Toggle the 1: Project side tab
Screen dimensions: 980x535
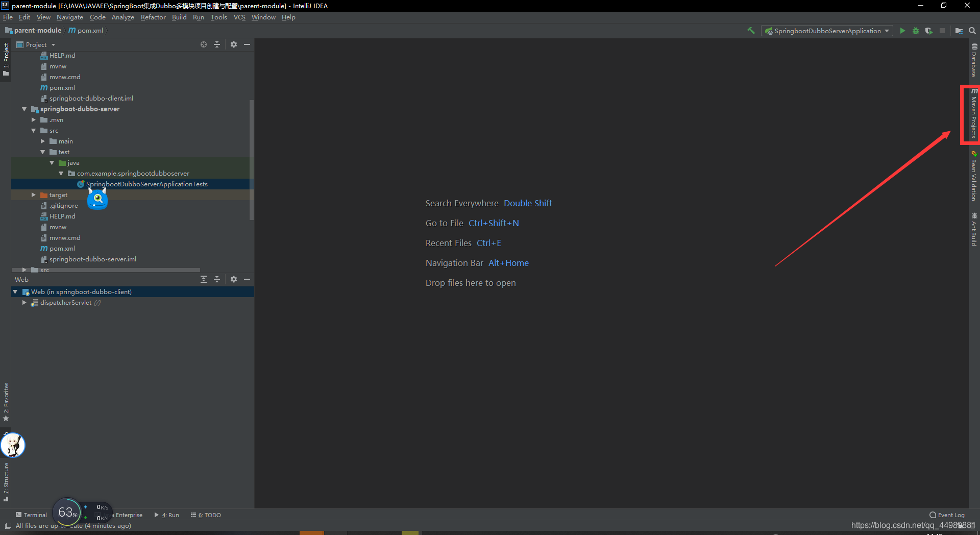coord(6,59)
